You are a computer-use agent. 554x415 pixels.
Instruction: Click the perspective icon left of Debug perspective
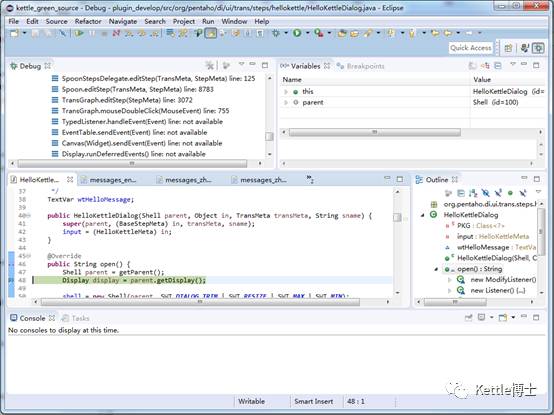pos(525,48)
